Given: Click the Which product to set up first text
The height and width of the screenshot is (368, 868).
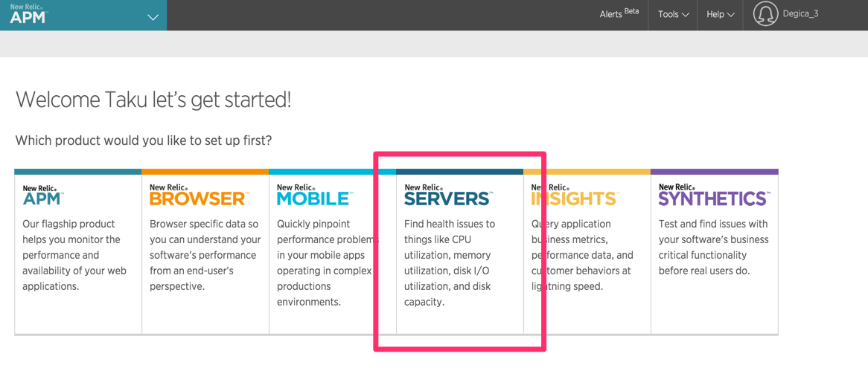Looking at the screenshot, I should point(144,141).
